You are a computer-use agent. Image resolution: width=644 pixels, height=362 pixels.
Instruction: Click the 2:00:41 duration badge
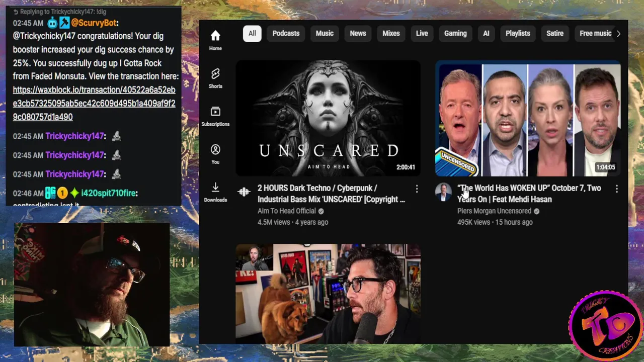pos(406,167)
